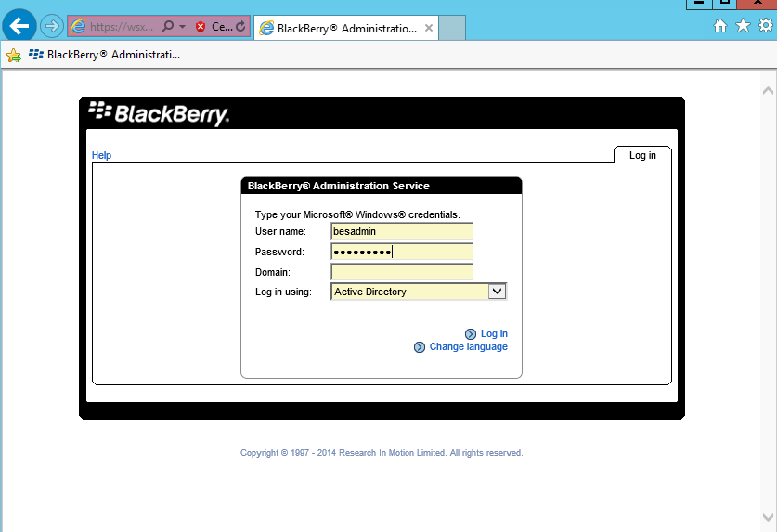Click the Add to Favorites bar star icon
The height and width of the screenshot is (532, 777).
[14, 55]
